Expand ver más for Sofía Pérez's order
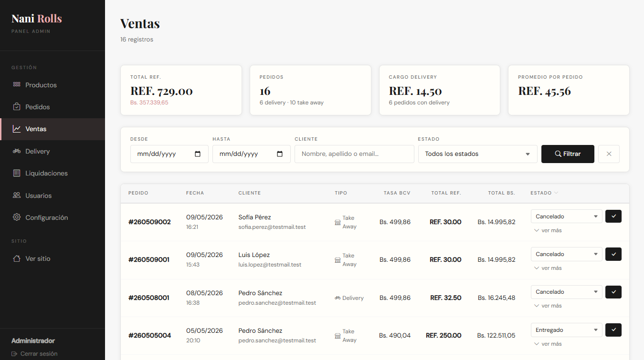 click(x=548, y=230)
